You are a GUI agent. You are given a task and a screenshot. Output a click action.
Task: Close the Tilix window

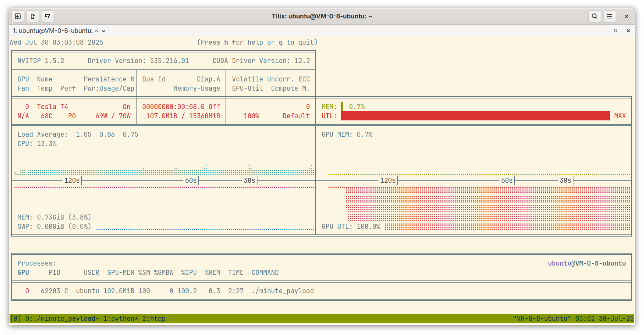pos(627,16)
